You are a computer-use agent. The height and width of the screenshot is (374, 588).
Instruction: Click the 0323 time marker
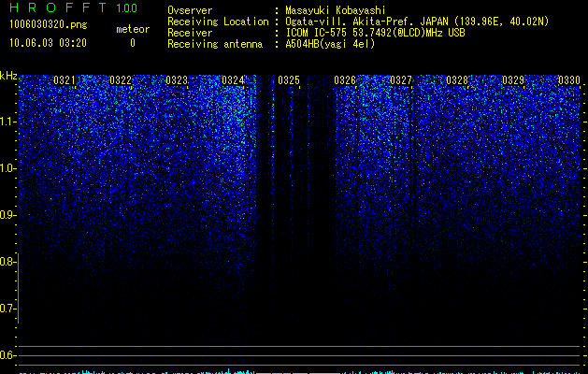click(x=177, y=80)
